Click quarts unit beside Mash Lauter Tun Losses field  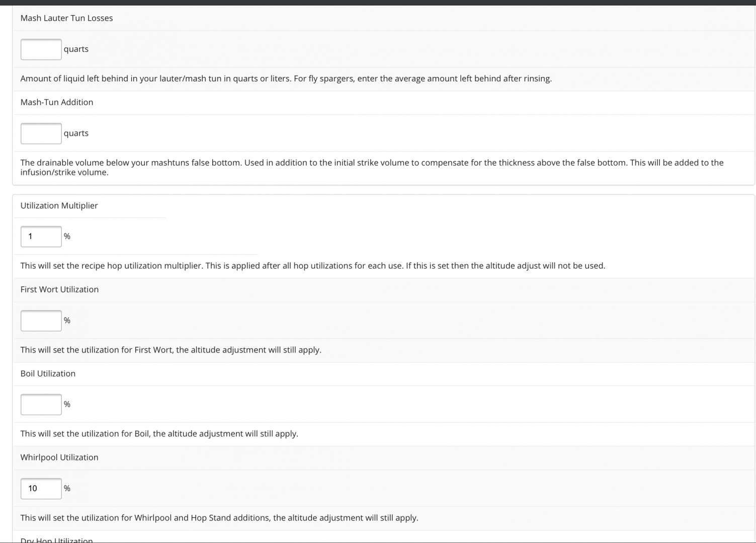[76, 49]
